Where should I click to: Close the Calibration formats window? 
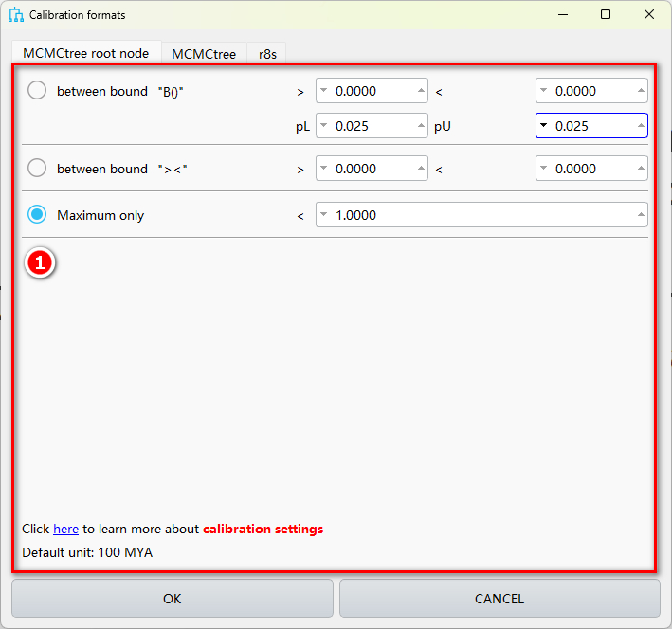[648, 15]
